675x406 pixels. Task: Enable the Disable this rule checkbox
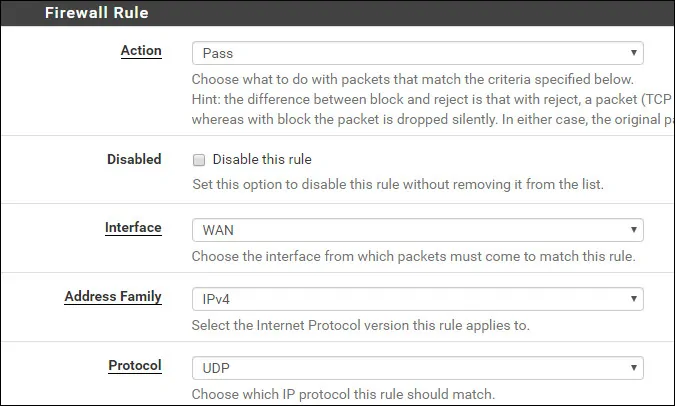click(199, 160)
